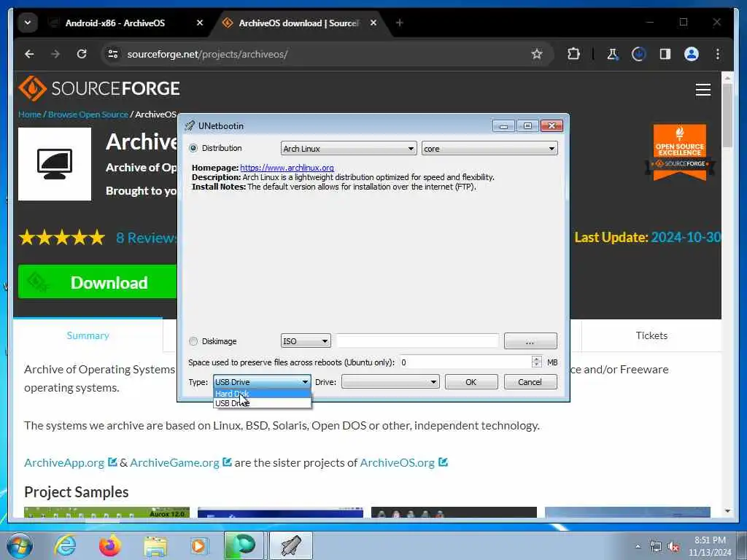Collapse the Type USB Drive combo box

tap(262, 382)
